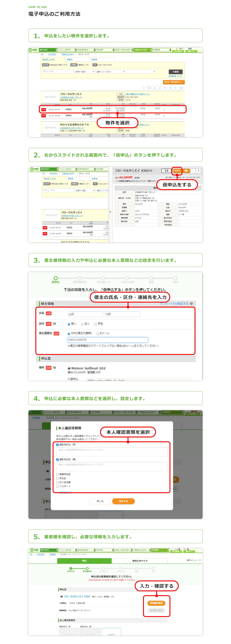Click house icon before フローラルサンエイ 0302 in step 5
231x644 pixels.
click(62, 597)
